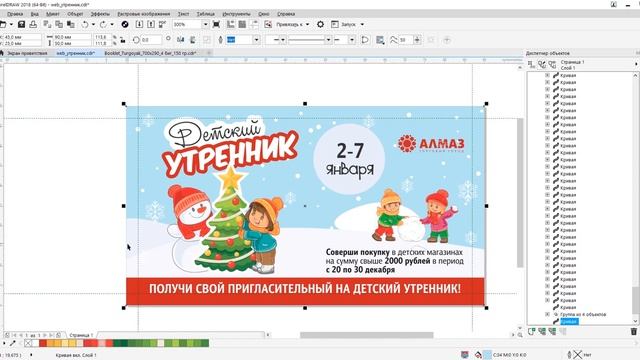Open the Объект menu
Screen dimensions: 640x360
point(75,14)
